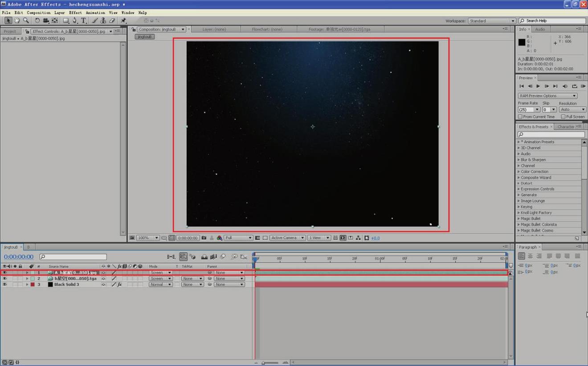588x366 pixels.
Task: Open Active Camera view dropdown
Action: point(288,238)
